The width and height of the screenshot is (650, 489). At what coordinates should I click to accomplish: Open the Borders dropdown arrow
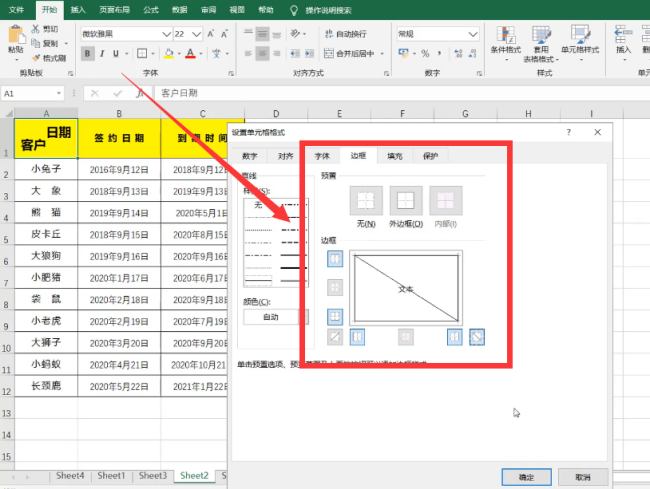click(153, 53)
